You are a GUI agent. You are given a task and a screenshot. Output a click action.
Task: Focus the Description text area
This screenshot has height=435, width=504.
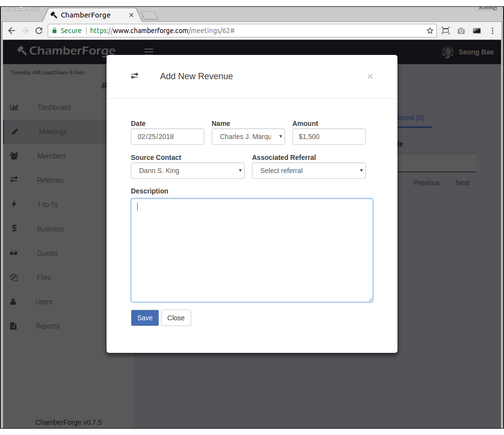click(252, 250)
